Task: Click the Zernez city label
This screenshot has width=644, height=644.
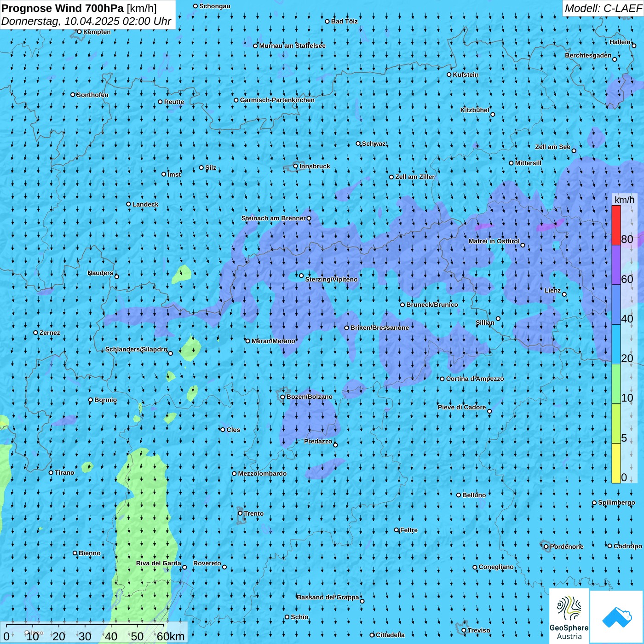Action: pyautogui.click(x=50, y=333)
